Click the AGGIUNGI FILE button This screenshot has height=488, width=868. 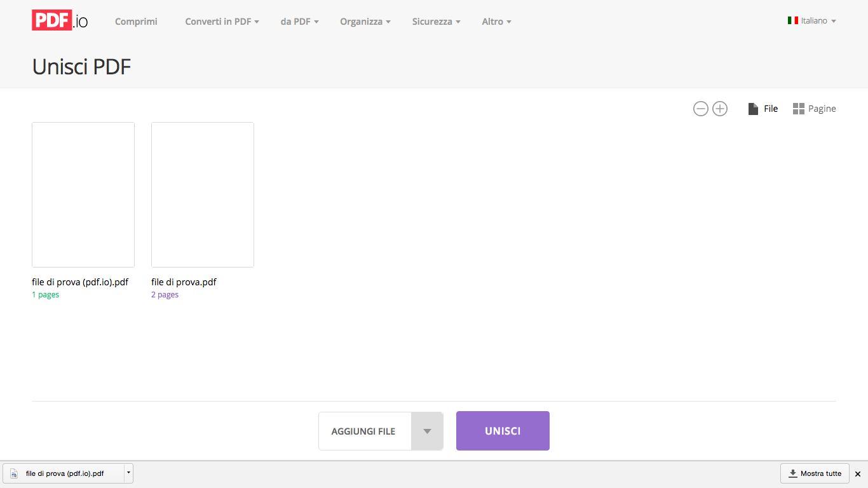pyautogui.click(x=365, y=431)
